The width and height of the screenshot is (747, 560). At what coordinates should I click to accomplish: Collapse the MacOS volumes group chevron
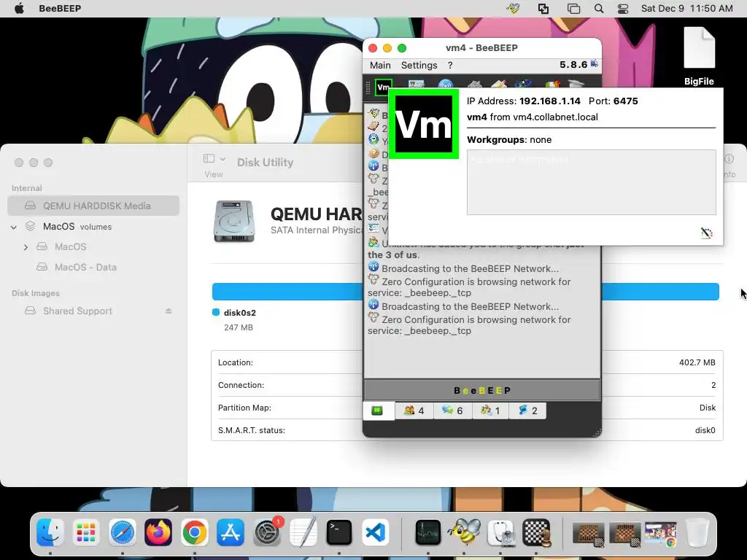[14, 227]
